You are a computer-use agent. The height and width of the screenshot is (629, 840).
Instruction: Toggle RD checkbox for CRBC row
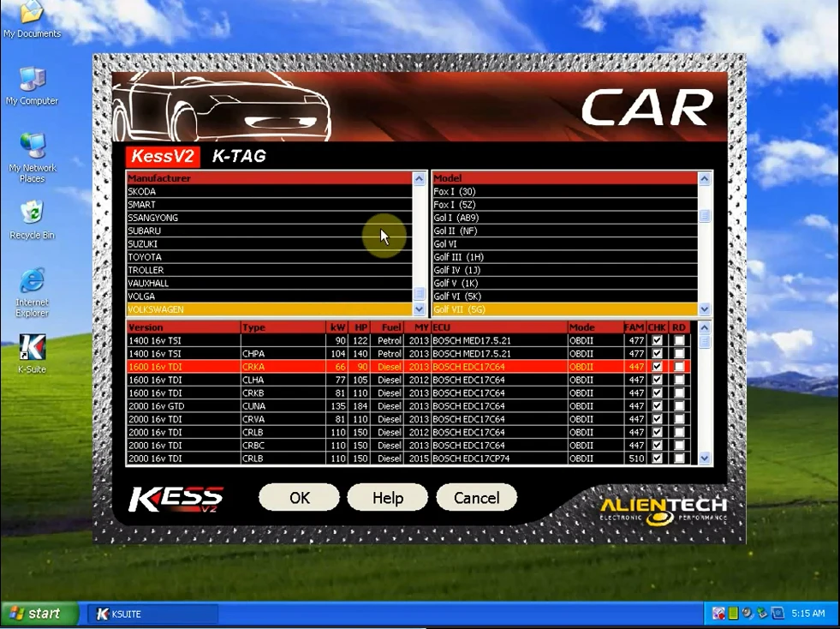click(679, 445)
